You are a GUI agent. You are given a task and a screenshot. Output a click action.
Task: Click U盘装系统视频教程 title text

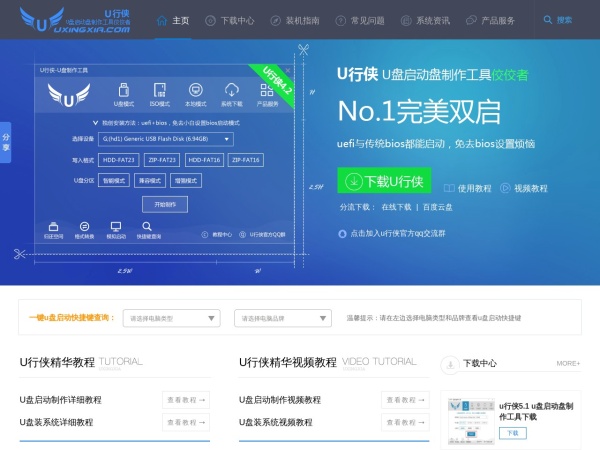click(x=276, y=422)
